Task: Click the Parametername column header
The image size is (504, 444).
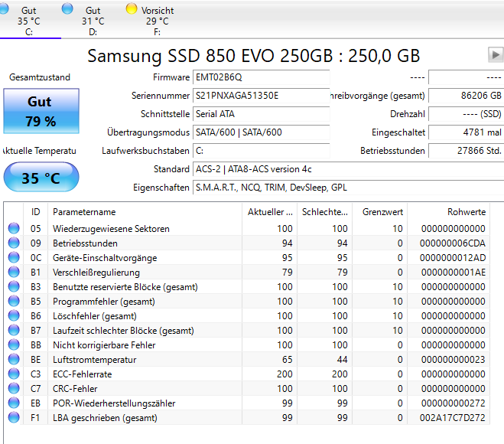Action: tap(145, 212)
